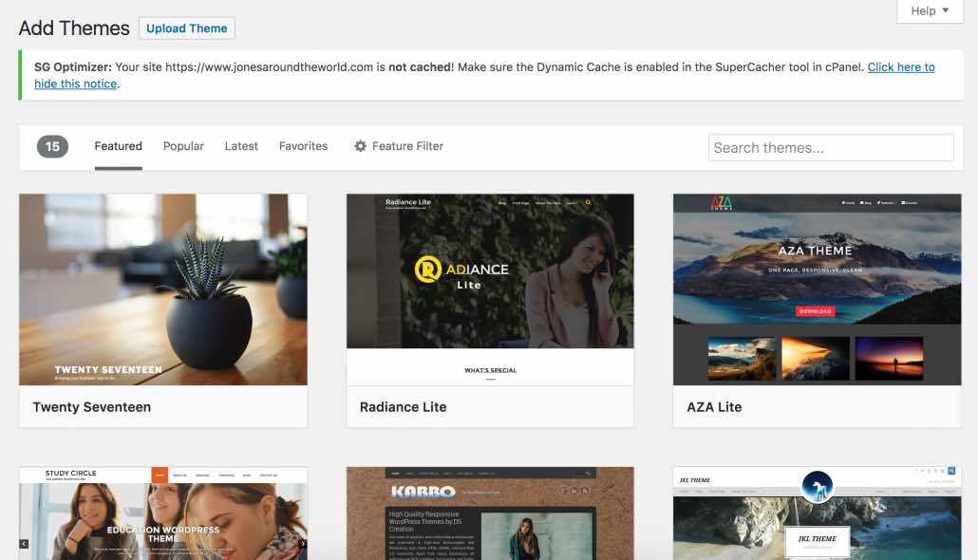Screen dimensions: 978x560
Task: Focus the Search themes input field
Action: coord(830,147)
